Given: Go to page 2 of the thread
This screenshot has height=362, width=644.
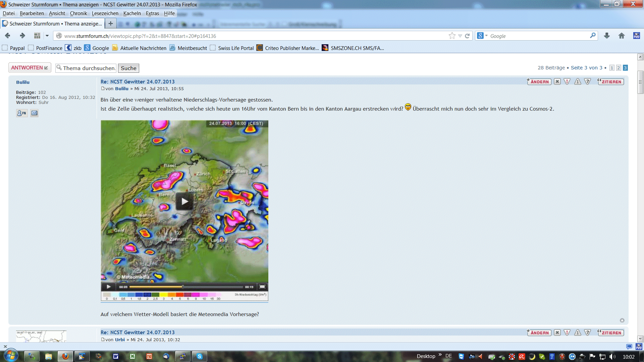Looking at the screenshot, I should coord(619,68).
